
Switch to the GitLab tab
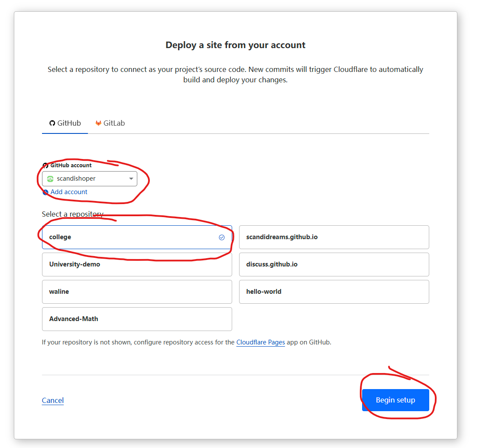(110, 123)
